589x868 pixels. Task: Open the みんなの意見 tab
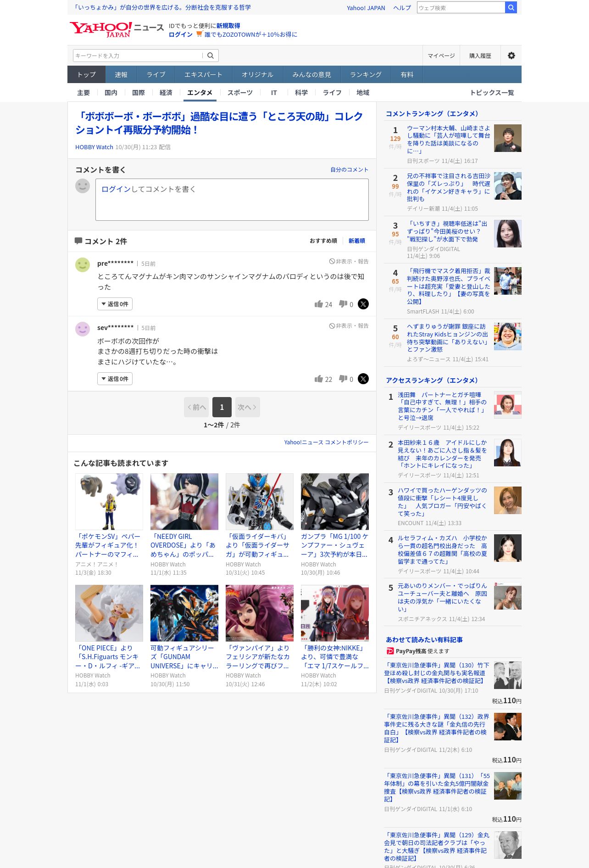(311, 74)
